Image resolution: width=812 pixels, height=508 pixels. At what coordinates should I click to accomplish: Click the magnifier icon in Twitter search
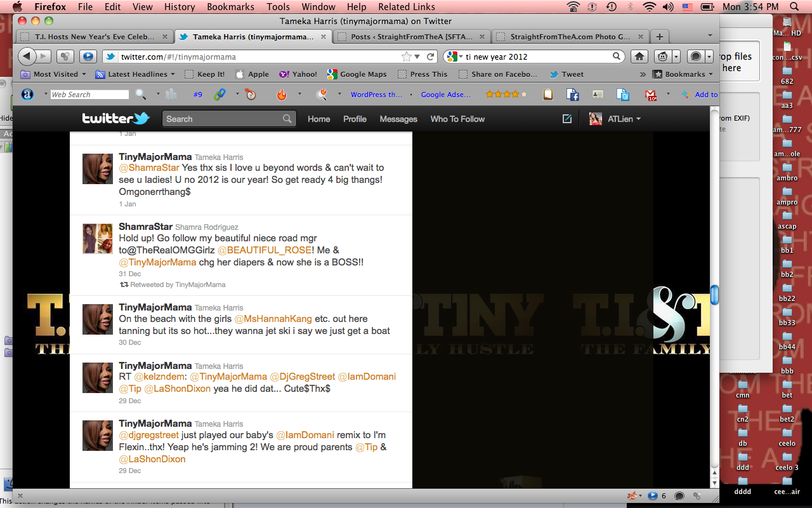tap(287, 119)
